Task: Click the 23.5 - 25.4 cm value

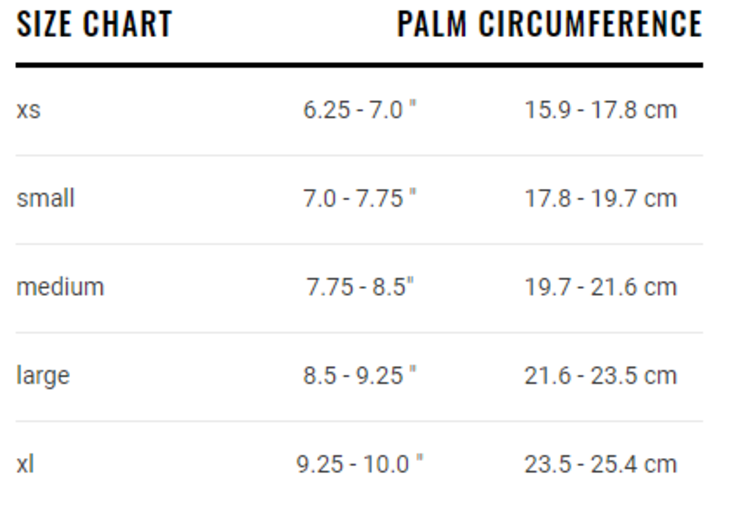Action: (600, 464)
